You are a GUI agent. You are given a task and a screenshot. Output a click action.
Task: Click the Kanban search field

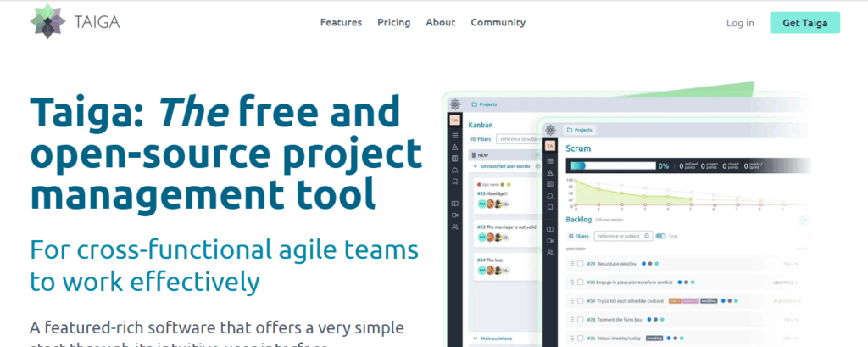pos(518,139)
